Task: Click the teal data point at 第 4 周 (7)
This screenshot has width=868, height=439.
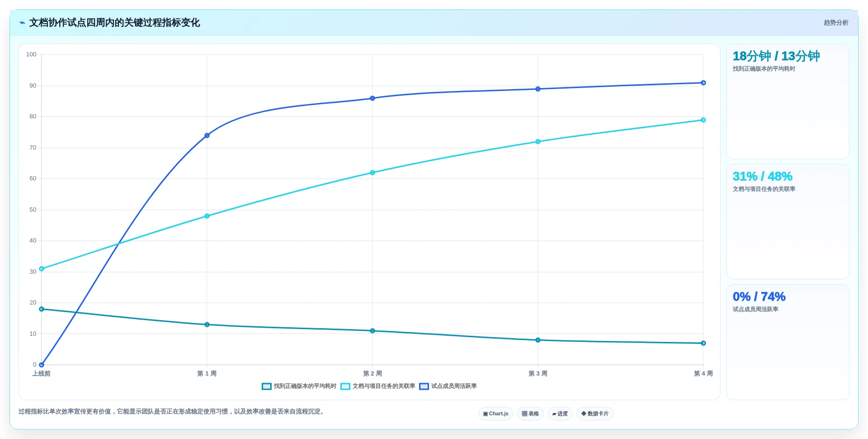Action: (x=703, y=343)
